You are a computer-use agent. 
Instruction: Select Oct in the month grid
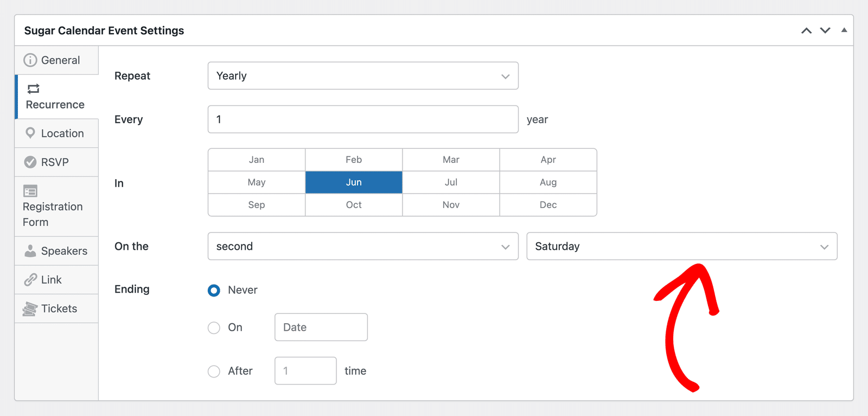354,205
